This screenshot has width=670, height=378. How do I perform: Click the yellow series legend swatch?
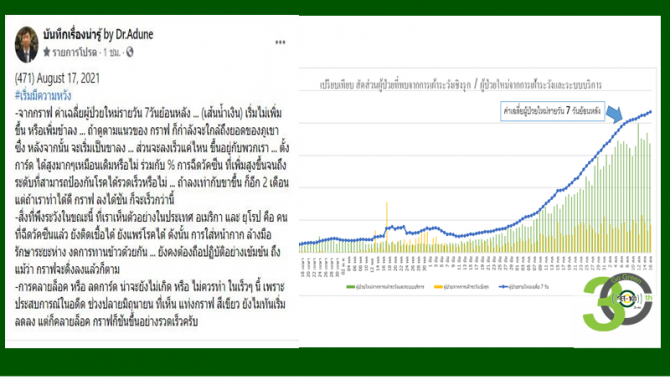click(x=438, y=287)
